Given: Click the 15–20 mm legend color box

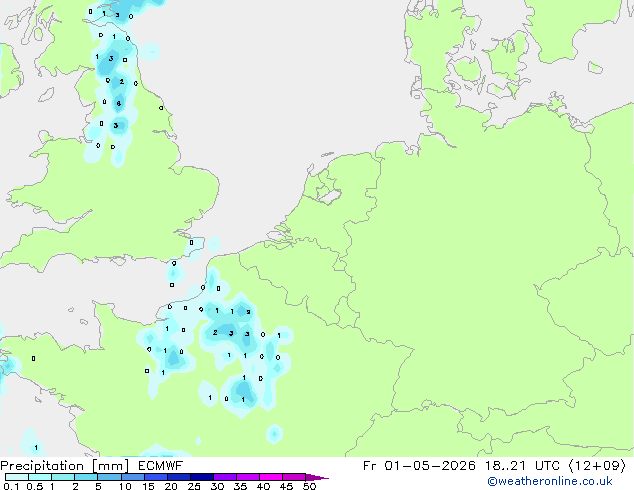Looking at the screenshot, I should 156,477.
